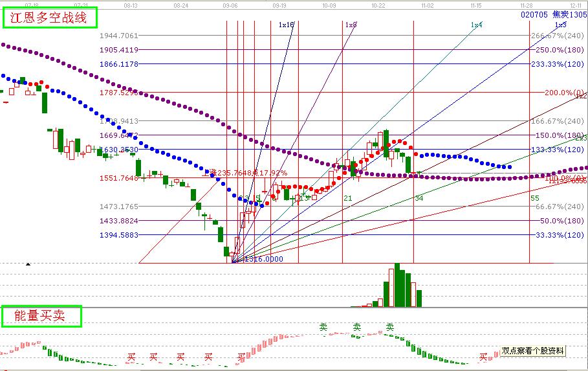
Task: Select the 1x4 Gann angle label
Action: click(x=476, y=25)
